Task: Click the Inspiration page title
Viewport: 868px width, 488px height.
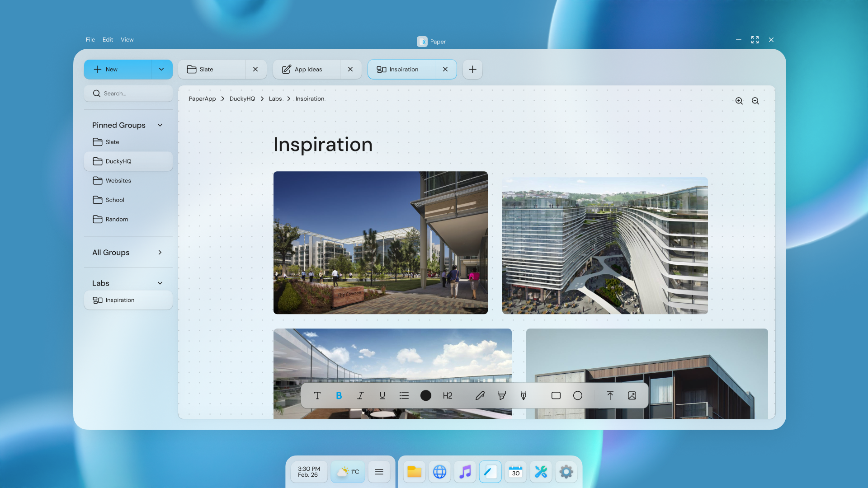Action: pyautogui.click(x=323, y=145)
